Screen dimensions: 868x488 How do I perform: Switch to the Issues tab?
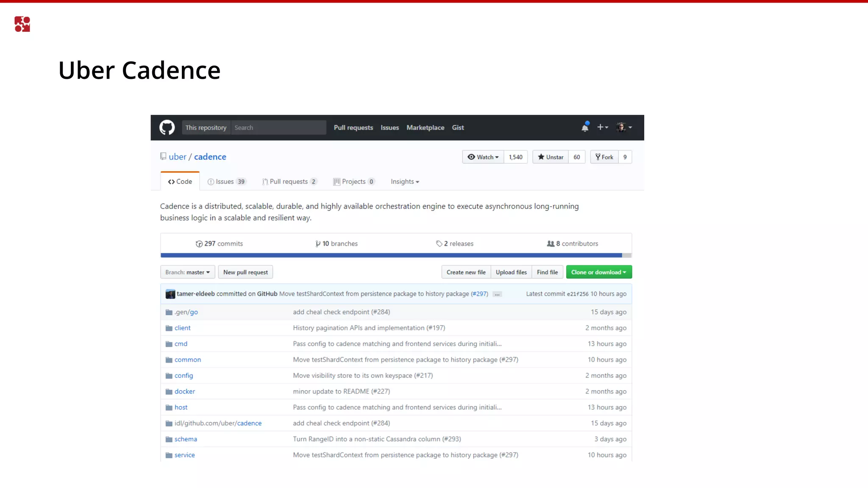point(225,182)
